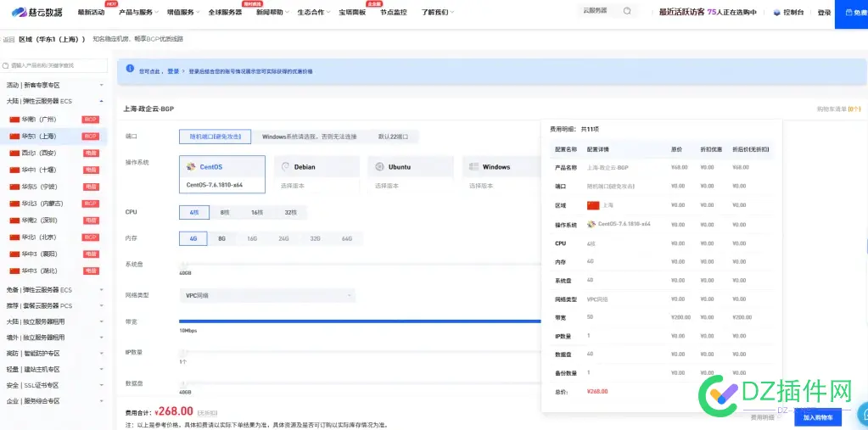The height and width of the screenshot is (430, 868).
Task: Select 随机端口(避免攻击) port option
Action: point(215,137)
